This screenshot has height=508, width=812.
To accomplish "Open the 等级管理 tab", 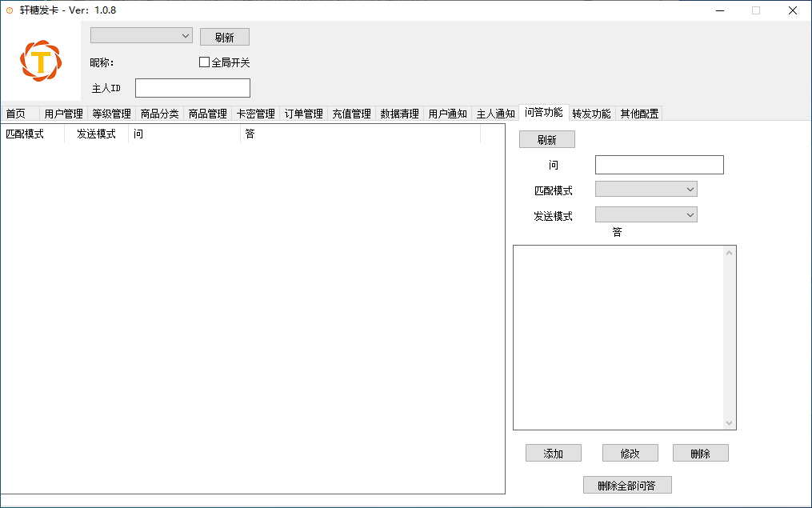I will [111, 114].
